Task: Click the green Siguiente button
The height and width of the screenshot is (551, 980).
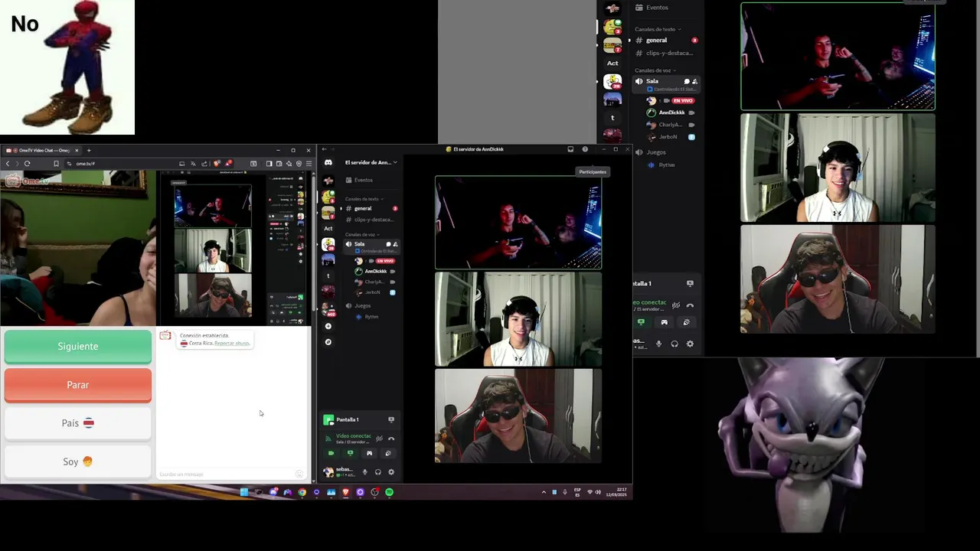Action: [78, 346]
